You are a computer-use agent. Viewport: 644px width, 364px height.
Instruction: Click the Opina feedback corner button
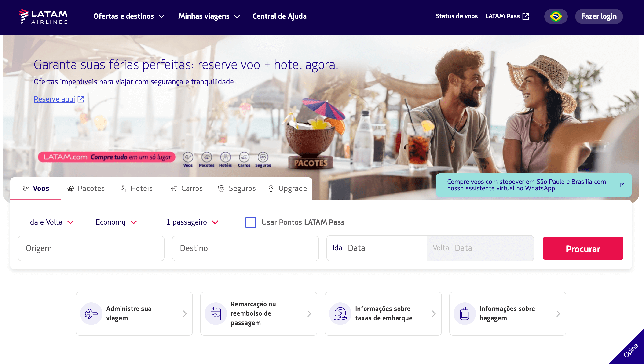point(630,350)
